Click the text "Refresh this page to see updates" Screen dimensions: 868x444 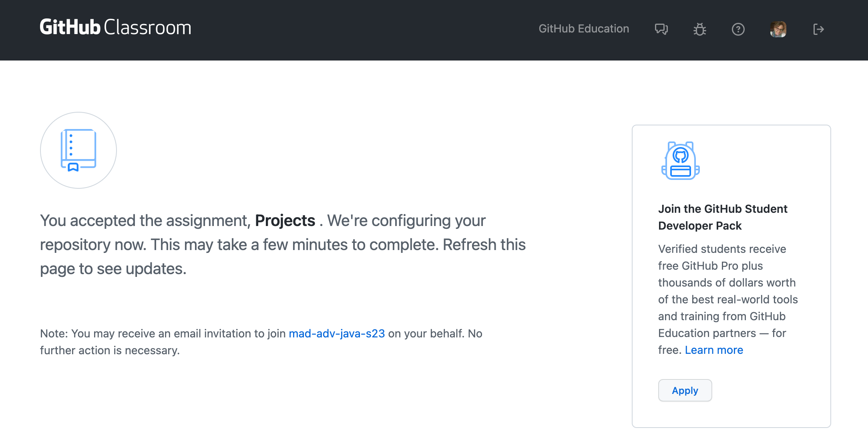tap(283, 256)
